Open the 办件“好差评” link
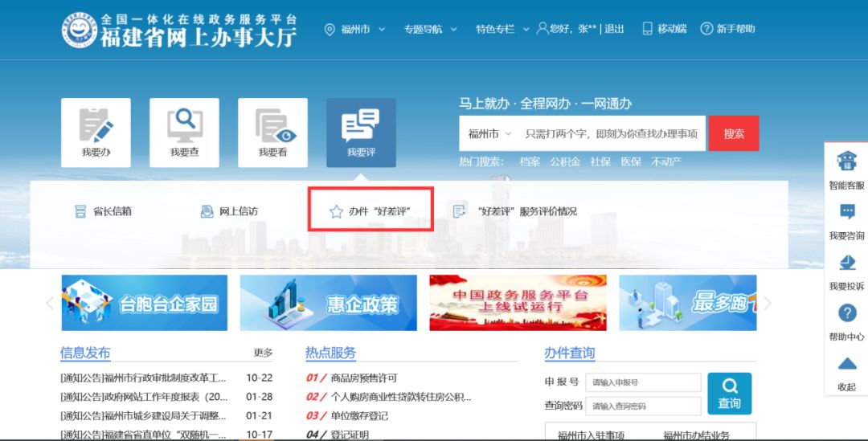Image resolution: width=868 pixels, height=441 pixels. [379, 211]
